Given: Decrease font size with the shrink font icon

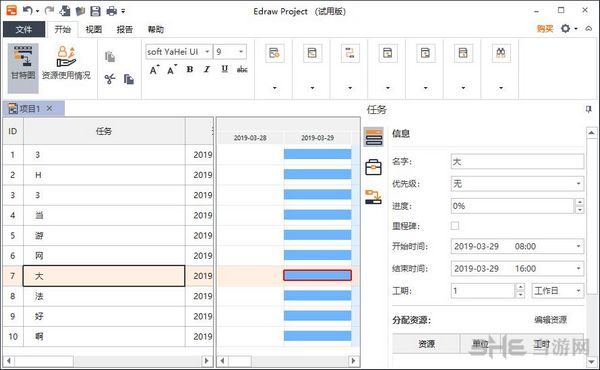Looking at the screenshot, I should point(172,70).
